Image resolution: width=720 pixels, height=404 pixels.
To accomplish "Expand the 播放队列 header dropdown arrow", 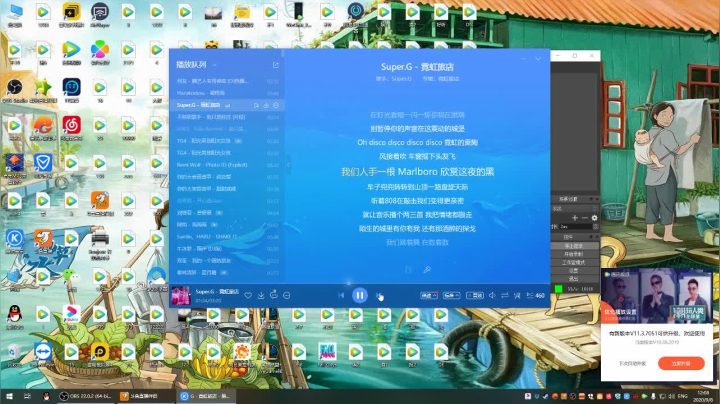I will click(x=214, y=65).
